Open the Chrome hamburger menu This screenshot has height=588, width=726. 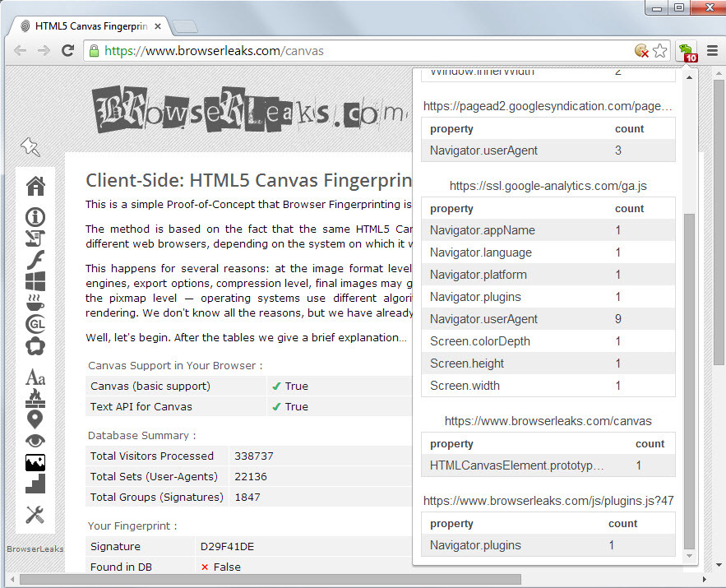tap(711, 50)
